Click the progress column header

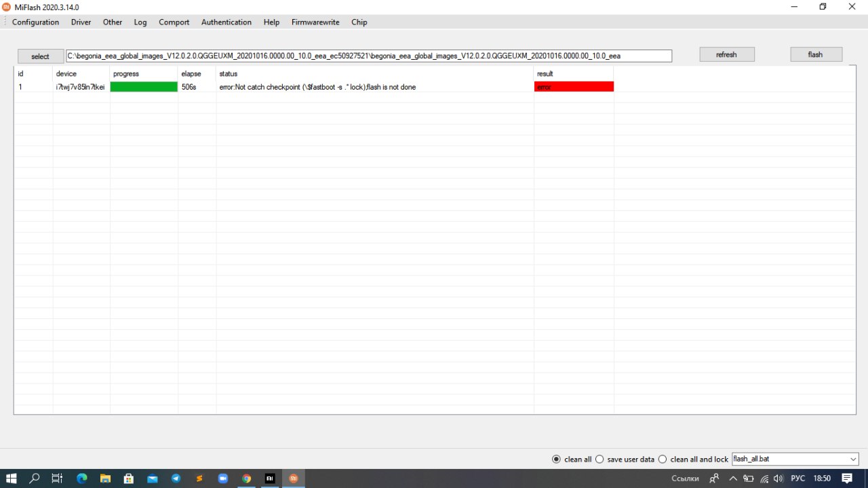coord(144,73)
